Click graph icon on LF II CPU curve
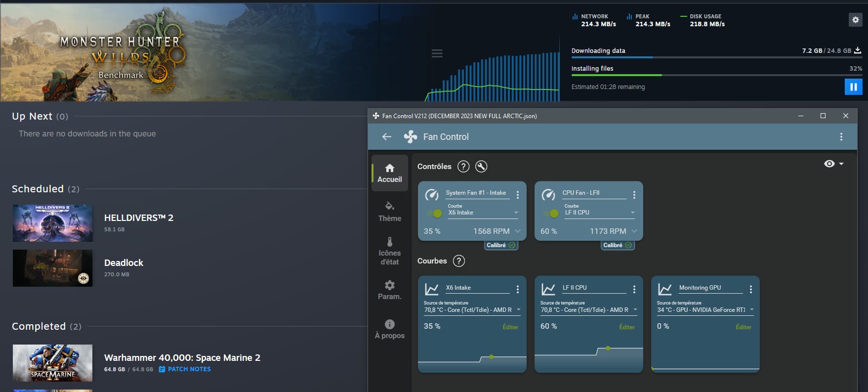Viewport: 868px width, 392px height. [548, 289]
